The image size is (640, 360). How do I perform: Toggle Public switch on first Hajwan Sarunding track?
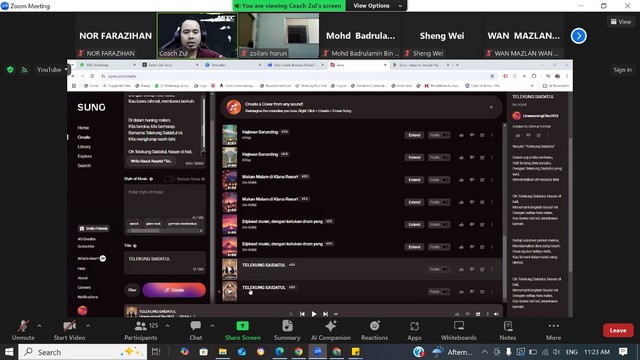pyautogui.click(x=439, y=135)
